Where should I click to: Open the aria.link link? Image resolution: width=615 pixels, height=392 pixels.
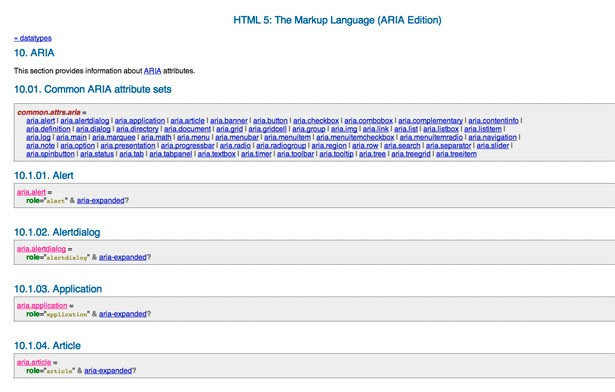375,129
